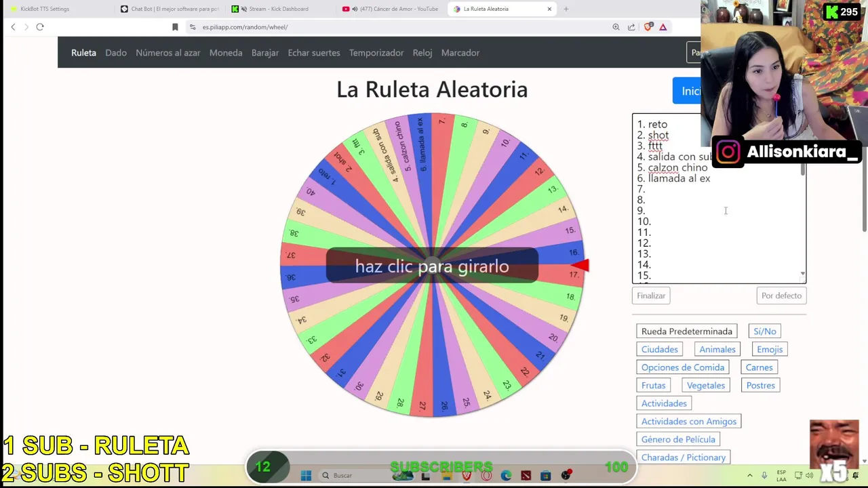Open Marcador in the site navbar
Screen dimensions: 868x488
460,53
